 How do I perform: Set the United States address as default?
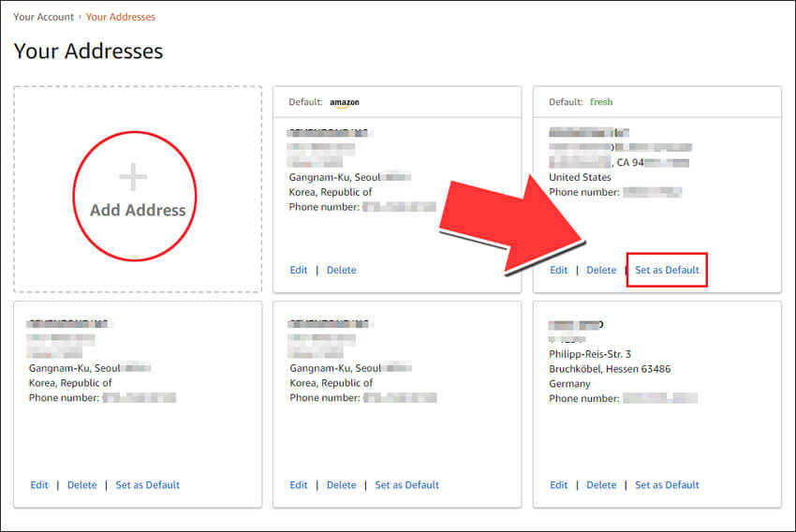coord(667,270)
